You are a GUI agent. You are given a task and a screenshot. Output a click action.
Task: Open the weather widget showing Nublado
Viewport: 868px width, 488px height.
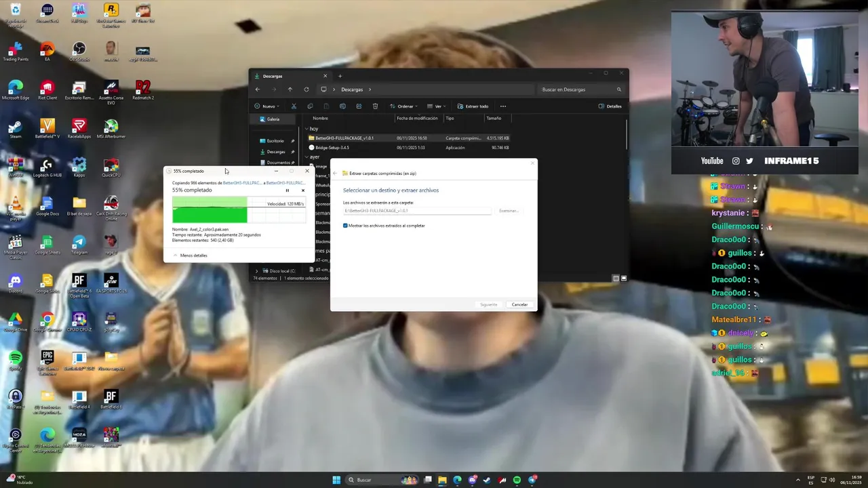click(18, 480)
